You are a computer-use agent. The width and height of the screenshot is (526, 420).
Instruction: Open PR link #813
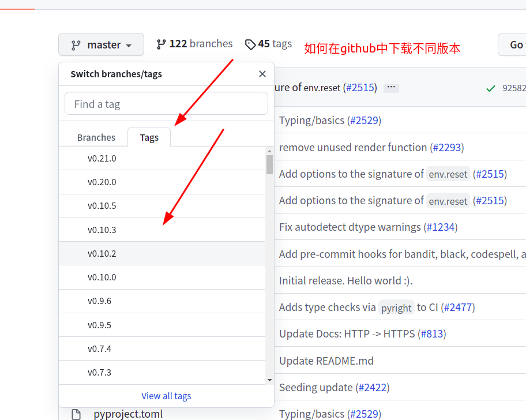[x=432, y=334]
